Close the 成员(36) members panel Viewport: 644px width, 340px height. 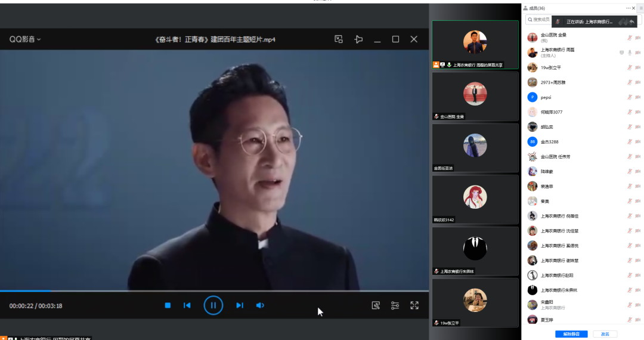click(x=633, y=8)
